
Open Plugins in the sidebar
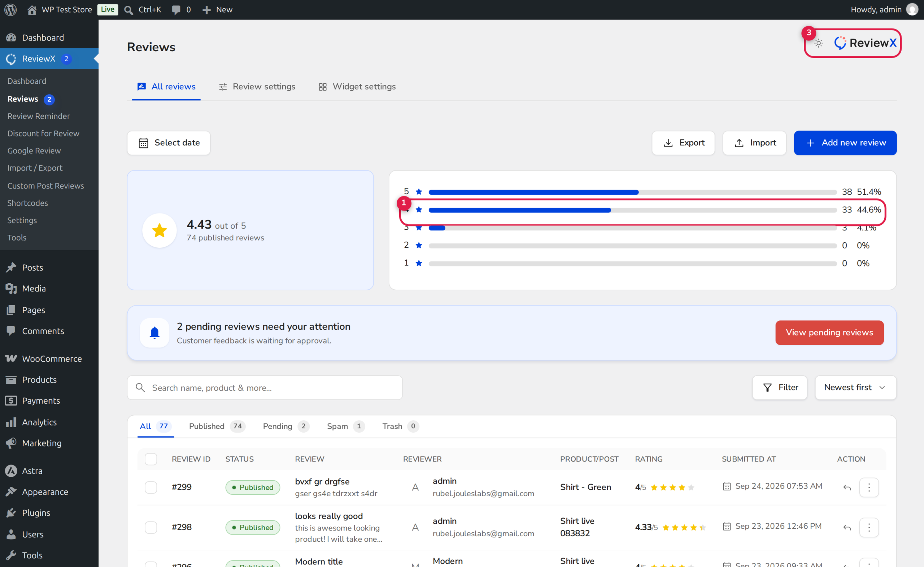49,513
